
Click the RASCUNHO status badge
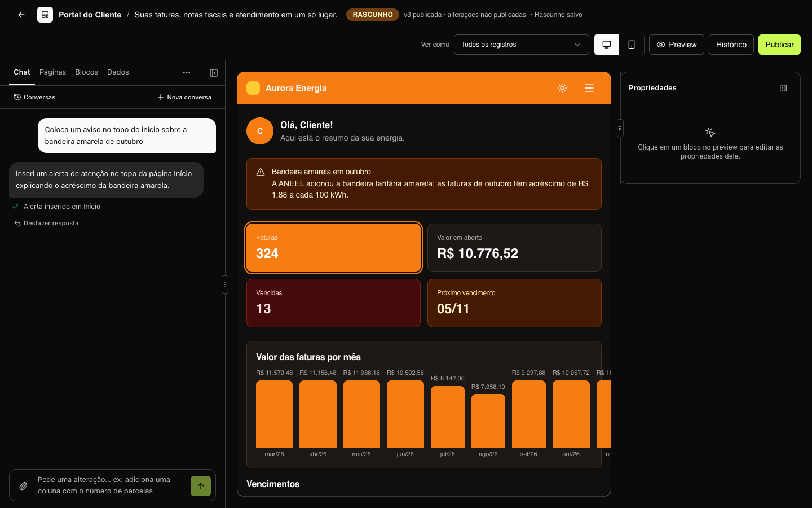[373, 15]
